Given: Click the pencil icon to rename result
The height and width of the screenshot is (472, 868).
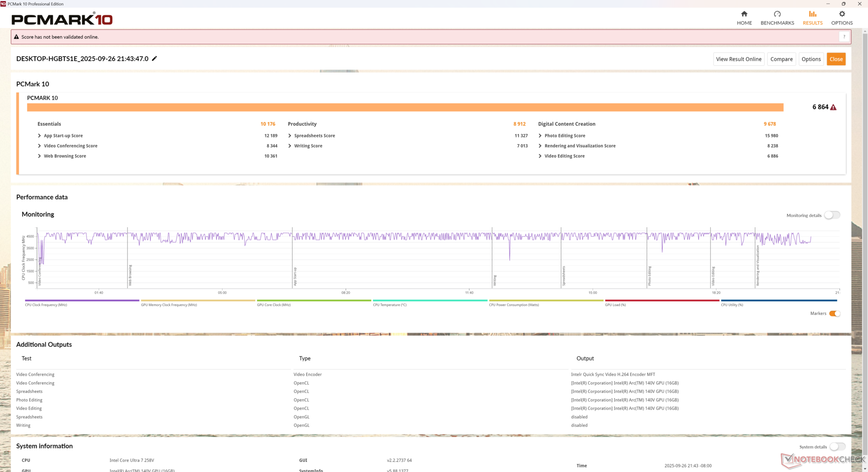Looking at the screenshot, I should click(x=154, y=59).
